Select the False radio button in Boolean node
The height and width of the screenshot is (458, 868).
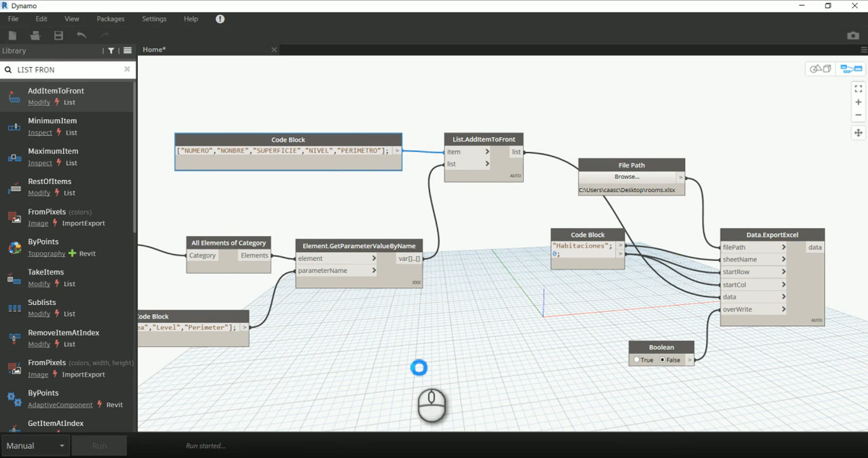(x=663, y=360)
